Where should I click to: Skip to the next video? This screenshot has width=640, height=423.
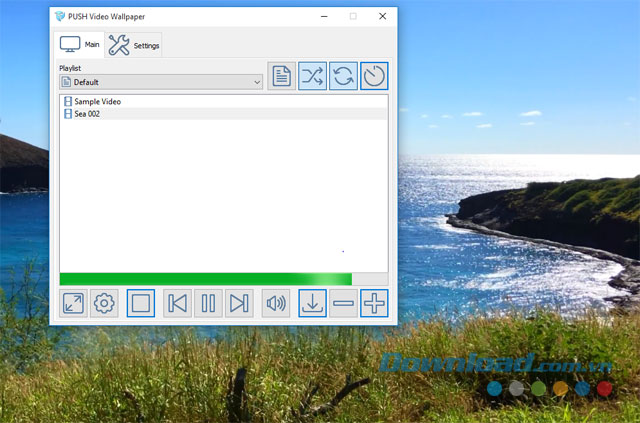click(x=239, y=303)
